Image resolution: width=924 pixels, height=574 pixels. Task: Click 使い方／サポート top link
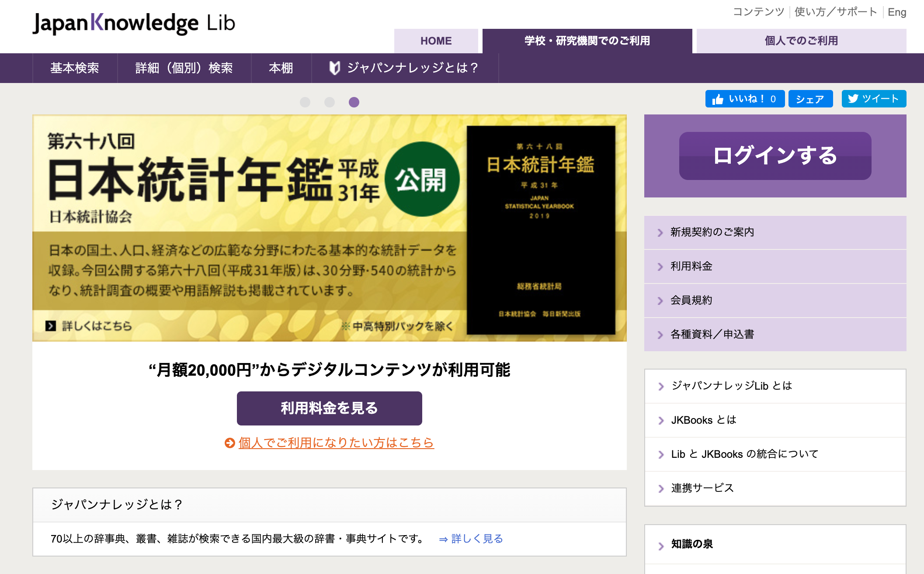[x=836, y=12]
